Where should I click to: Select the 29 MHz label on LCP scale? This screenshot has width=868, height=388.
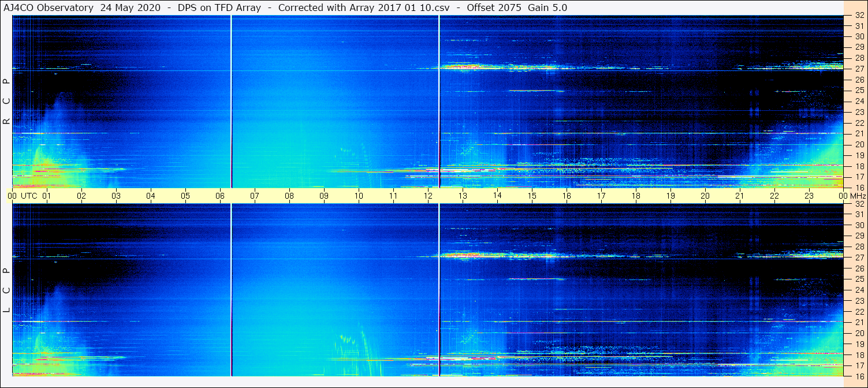pos(859,236)
